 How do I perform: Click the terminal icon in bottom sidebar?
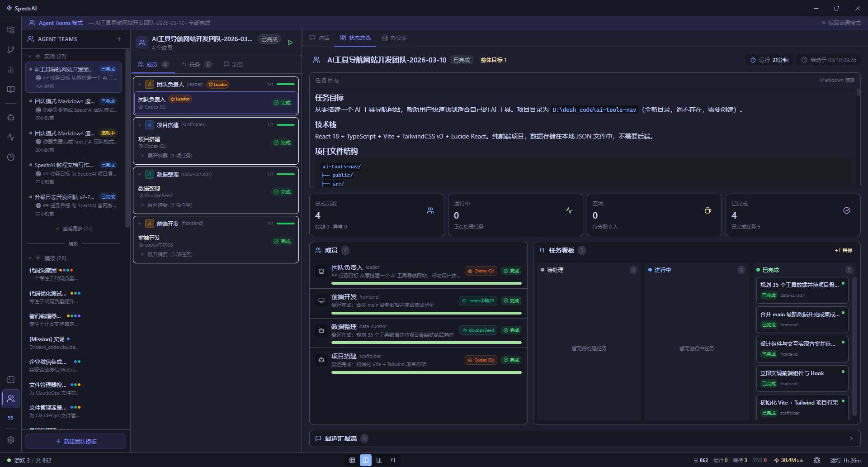(x=10, y=380)
